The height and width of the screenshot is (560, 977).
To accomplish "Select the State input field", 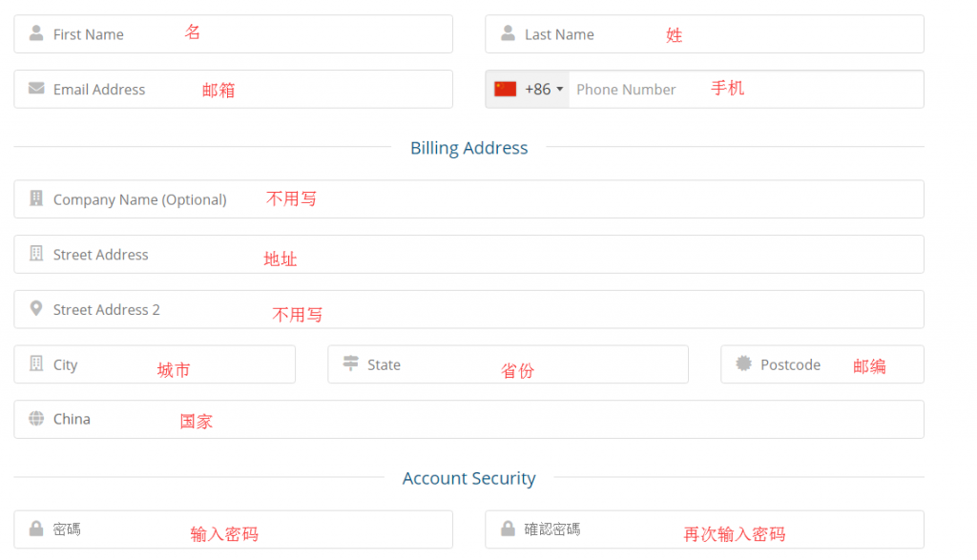I will tap(508, 364).
